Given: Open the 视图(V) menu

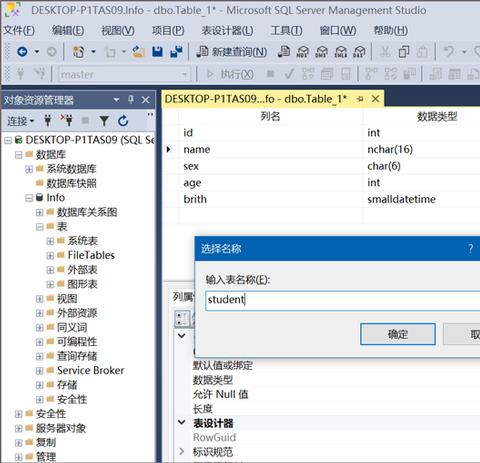Looking at the screenshot, I should [x=118, y=31].
